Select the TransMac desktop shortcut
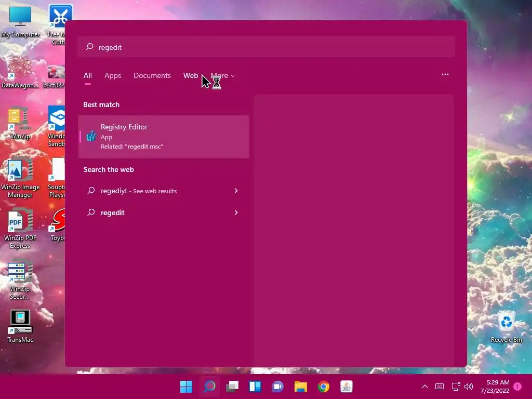 click(x=20, y=326)
